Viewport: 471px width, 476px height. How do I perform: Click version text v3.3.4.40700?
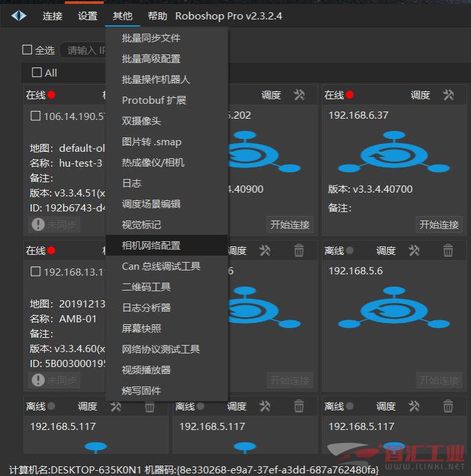point(383,189)
